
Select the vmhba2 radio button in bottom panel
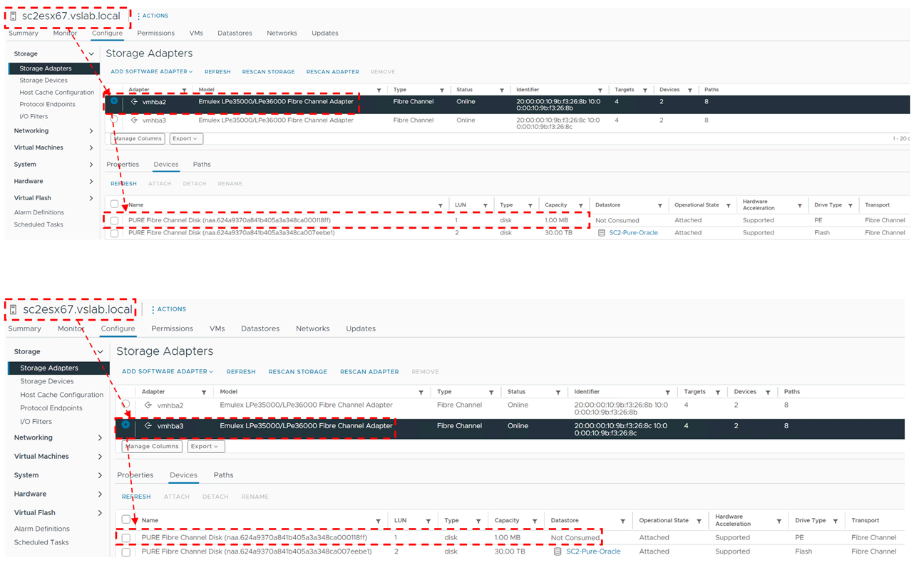[126, 405]
